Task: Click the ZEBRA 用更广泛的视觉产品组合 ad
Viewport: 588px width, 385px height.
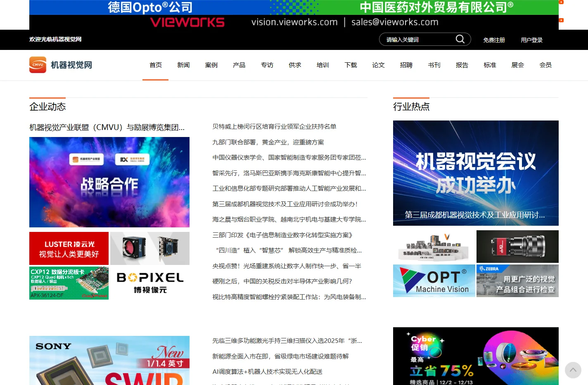Action: (x=517, y=281)
